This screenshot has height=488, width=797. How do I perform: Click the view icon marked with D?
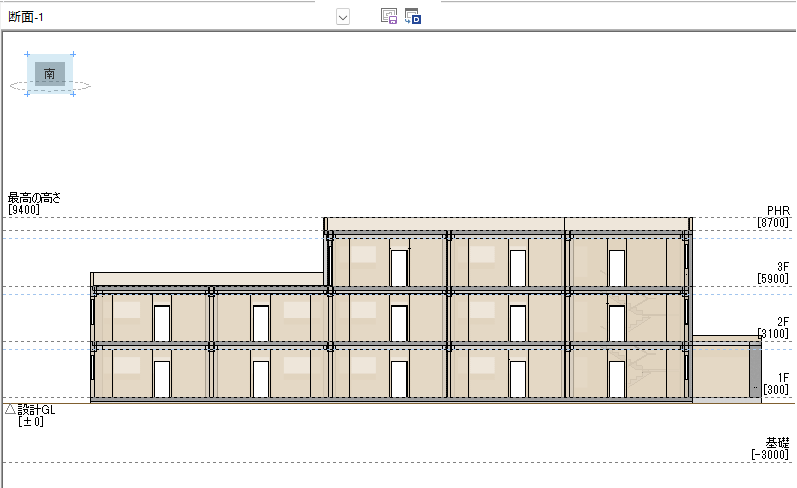pos(413,17)
